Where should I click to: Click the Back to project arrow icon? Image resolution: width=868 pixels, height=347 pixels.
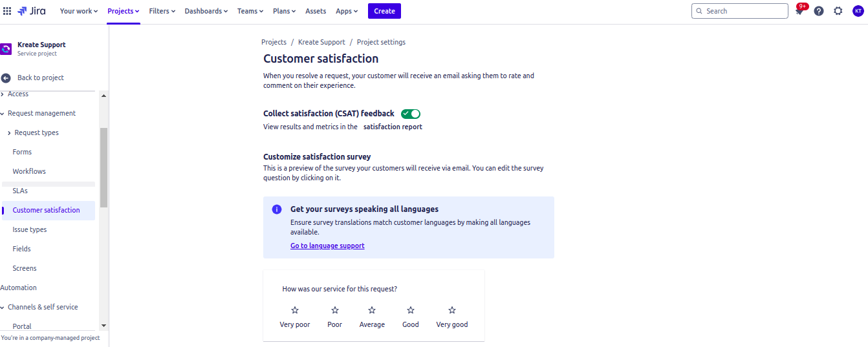click(6, 78)
